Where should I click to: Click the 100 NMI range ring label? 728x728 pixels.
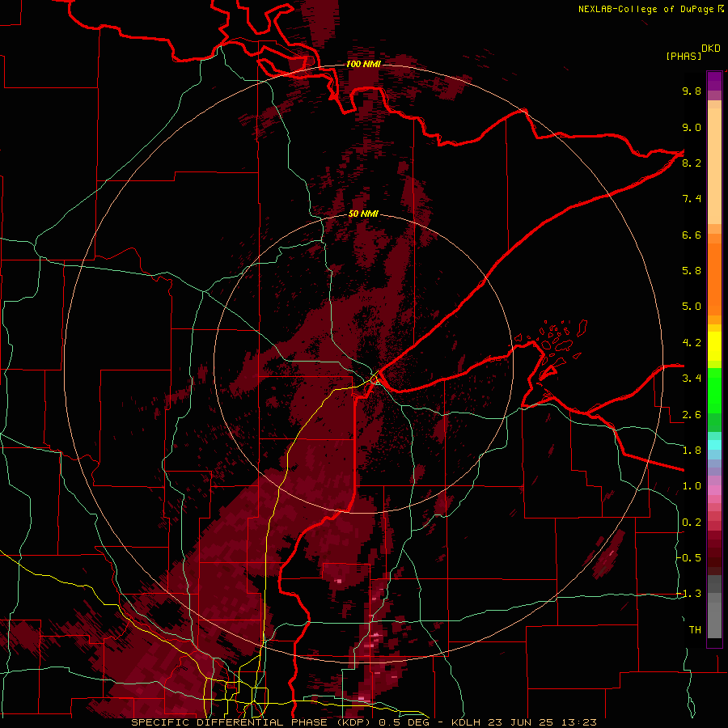(x=363, y=64)
